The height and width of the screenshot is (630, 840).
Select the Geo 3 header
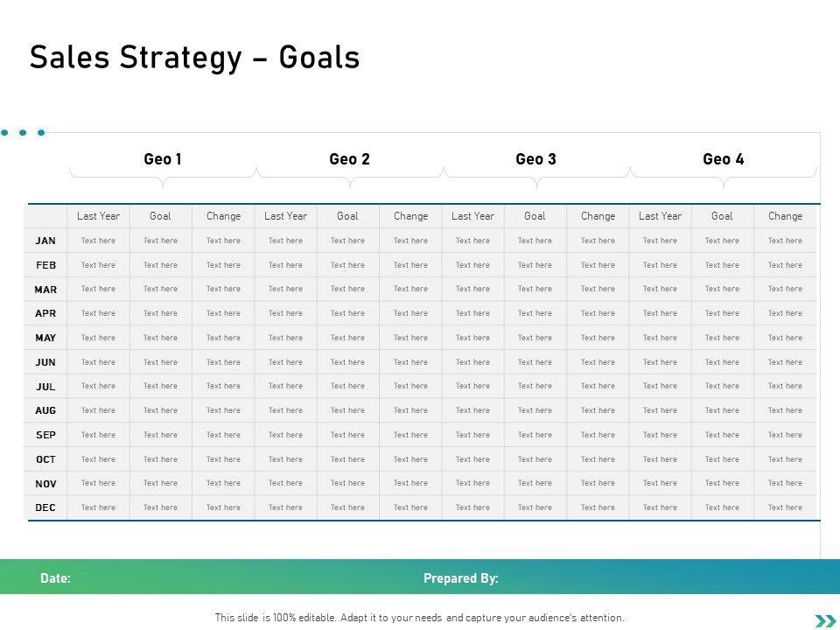pos(535,159)
